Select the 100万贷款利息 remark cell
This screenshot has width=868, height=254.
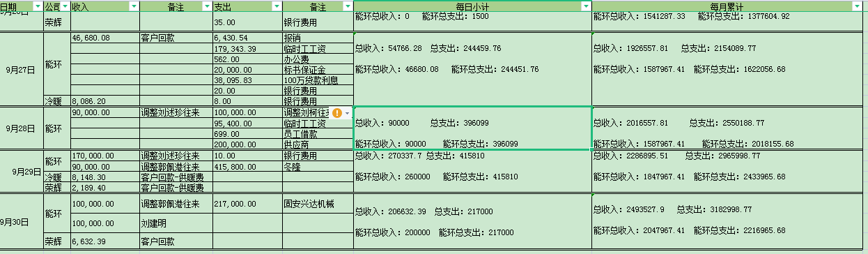tap(318, 80)
